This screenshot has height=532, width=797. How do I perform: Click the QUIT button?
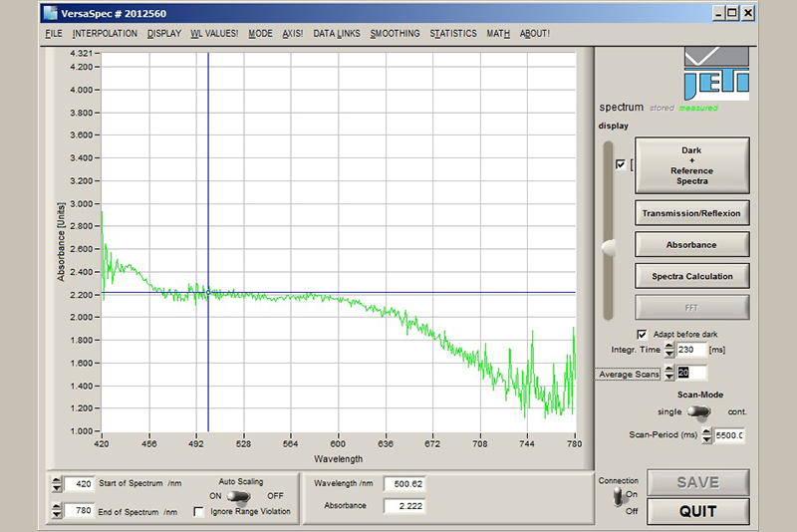point(698,511)
